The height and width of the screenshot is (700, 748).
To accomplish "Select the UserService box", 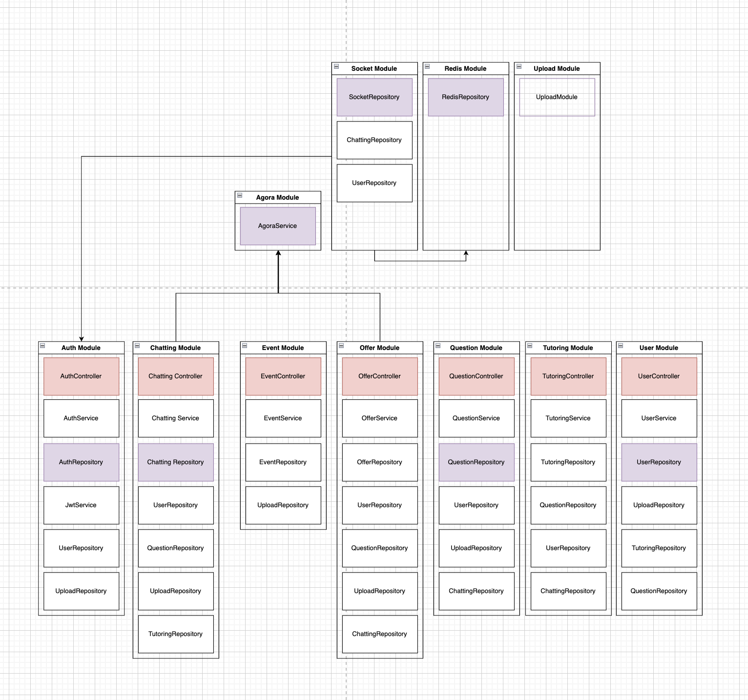I will pos(659,418).
